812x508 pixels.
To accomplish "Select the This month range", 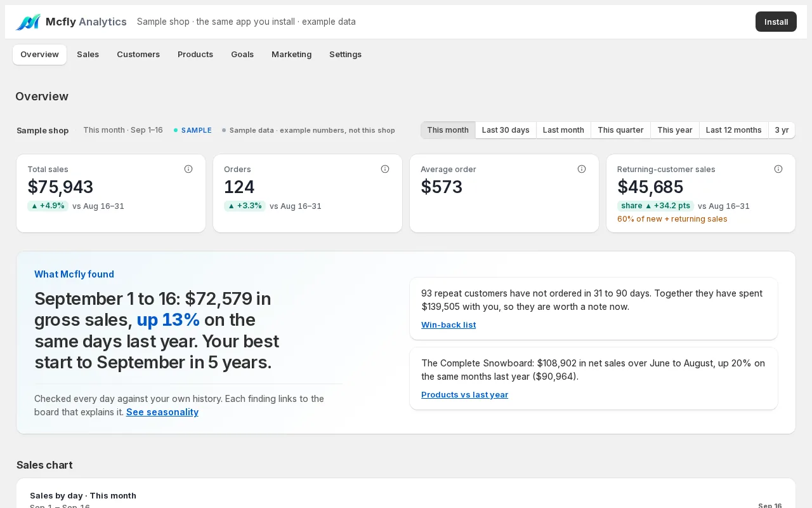I will click(x=448, y=130).
